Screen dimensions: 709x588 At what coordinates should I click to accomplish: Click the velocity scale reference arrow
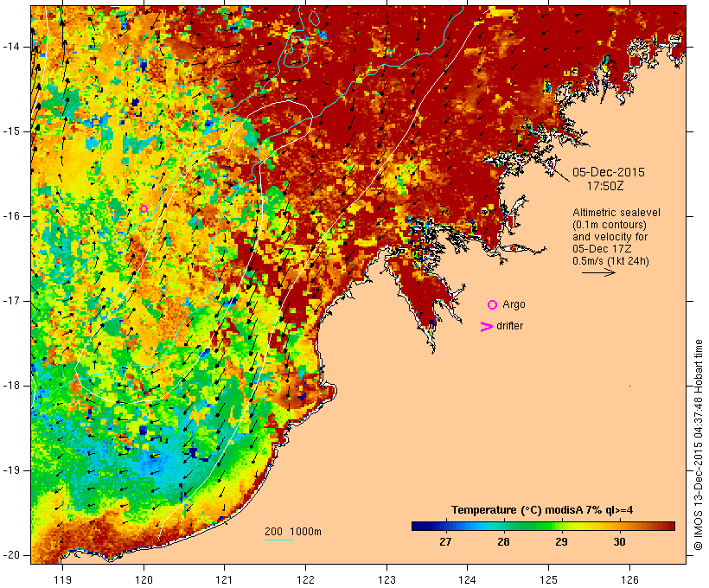(x=598, y=272)
